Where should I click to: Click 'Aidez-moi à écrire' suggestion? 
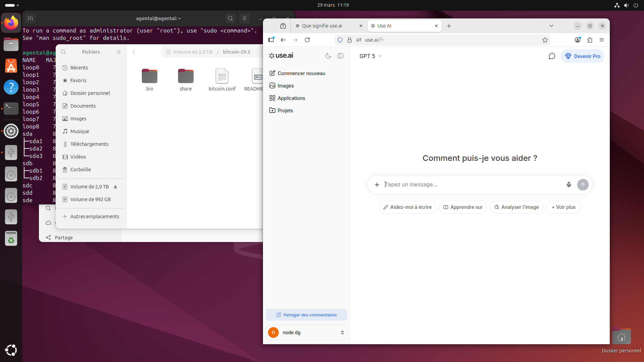pos(407,207)
